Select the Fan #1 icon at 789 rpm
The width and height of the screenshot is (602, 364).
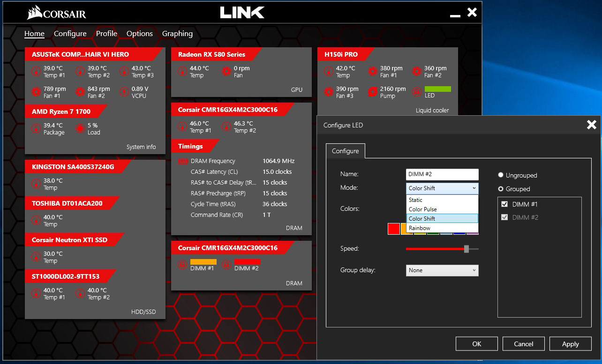point(36,92)
